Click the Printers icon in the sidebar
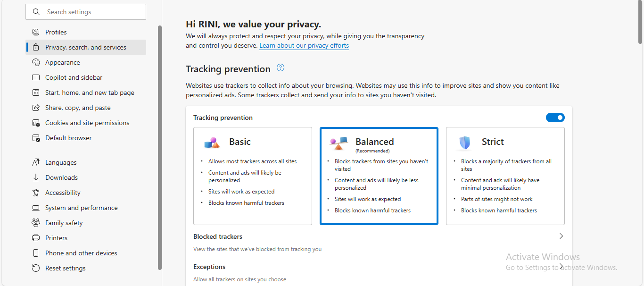 pos(36,238)
